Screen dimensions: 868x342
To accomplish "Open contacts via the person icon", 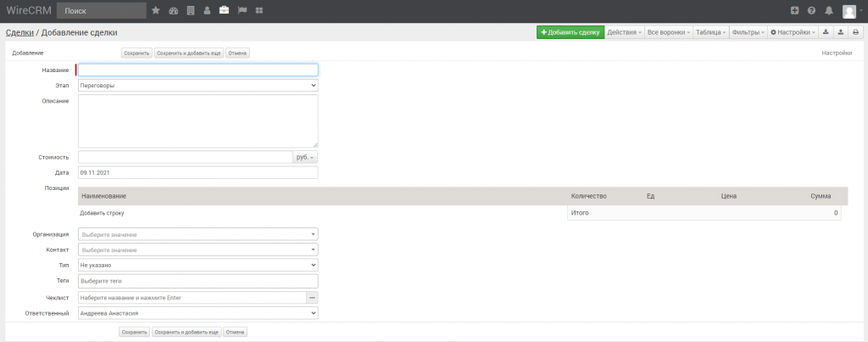I will (x=207, y=11).
